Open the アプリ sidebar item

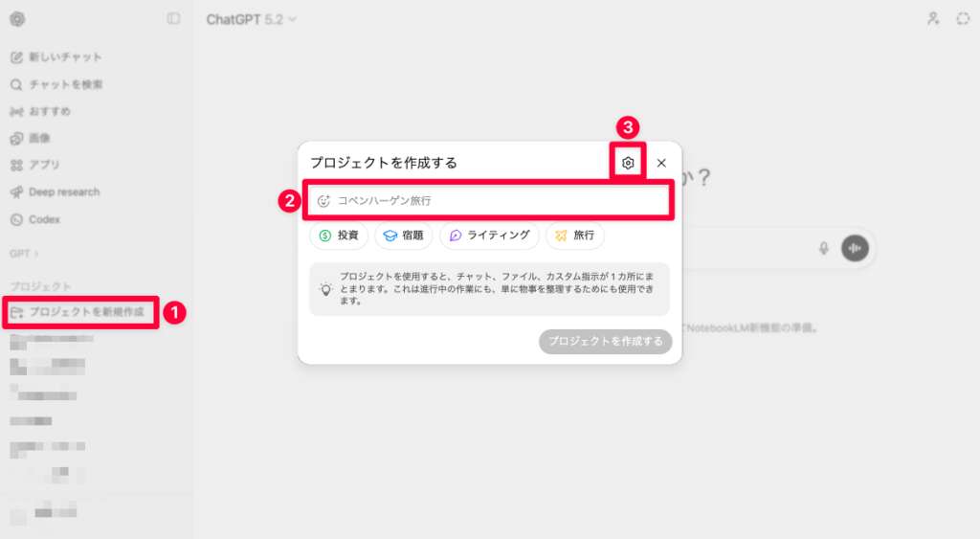tap(35, 165)
